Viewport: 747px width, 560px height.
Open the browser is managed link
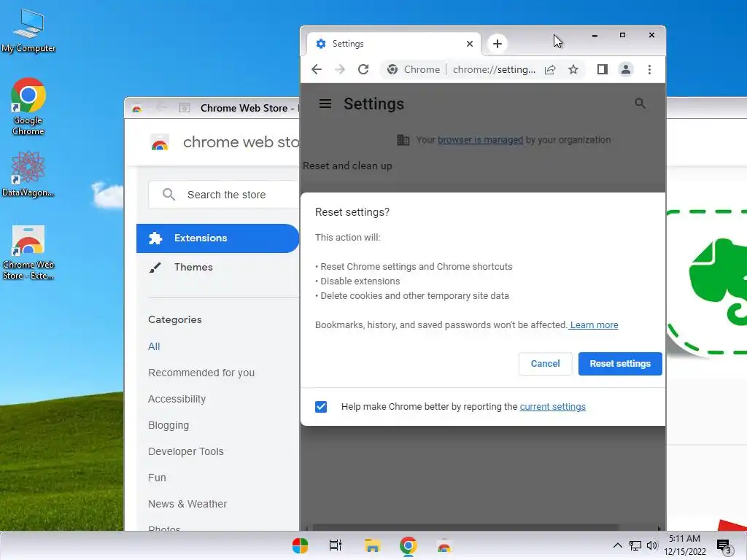(480, 140)
